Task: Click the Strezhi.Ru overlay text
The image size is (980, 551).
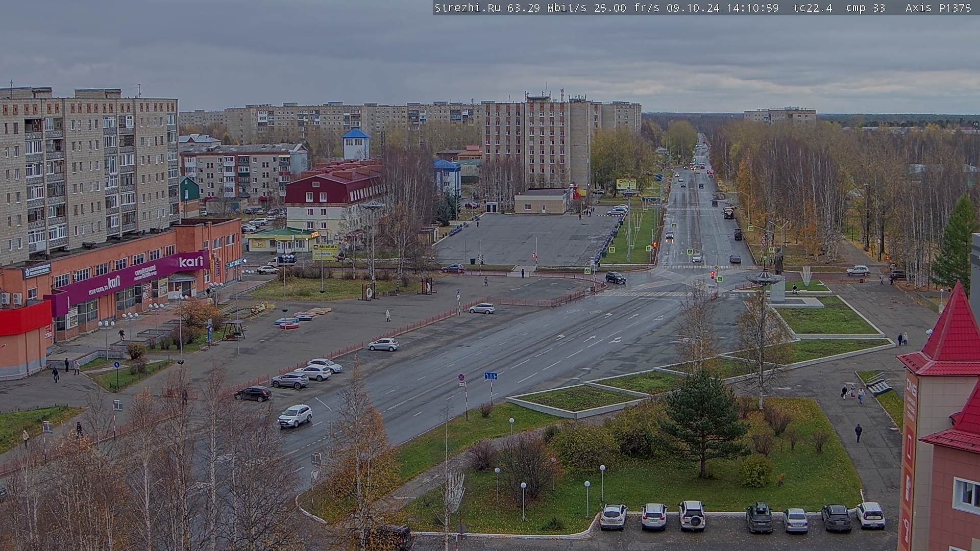Action: [467, 8]
